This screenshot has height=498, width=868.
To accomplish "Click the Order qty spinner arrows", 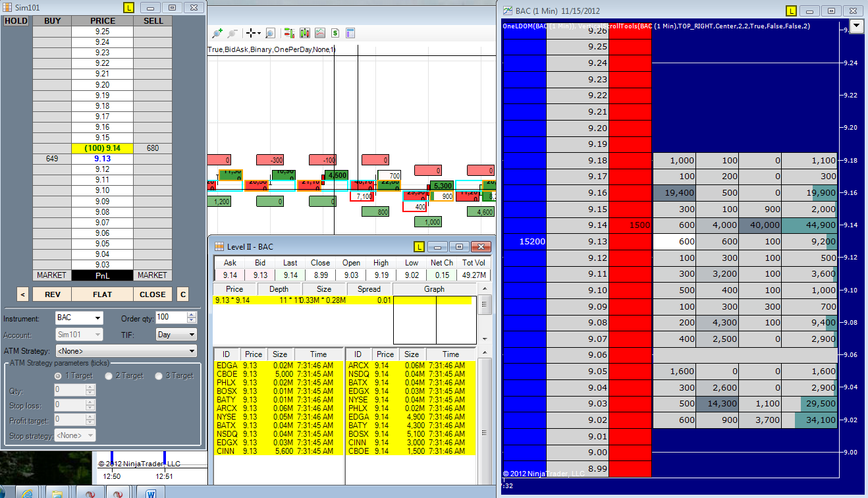I will click(192, 318).
